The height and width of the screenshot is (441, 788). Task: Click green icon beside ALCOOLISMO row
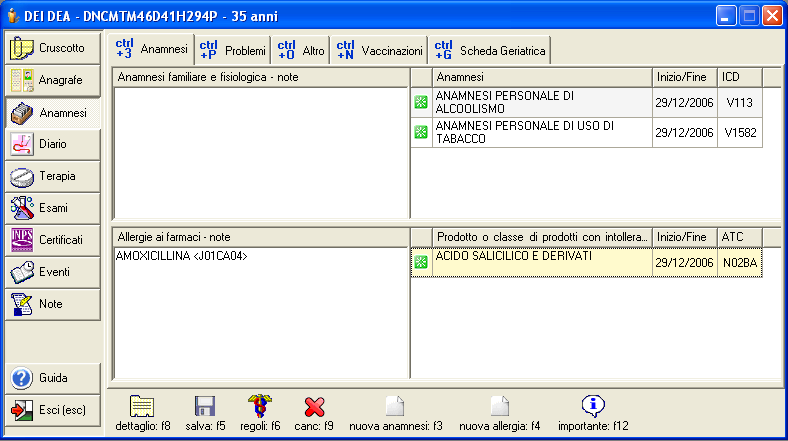pos(421,103)
